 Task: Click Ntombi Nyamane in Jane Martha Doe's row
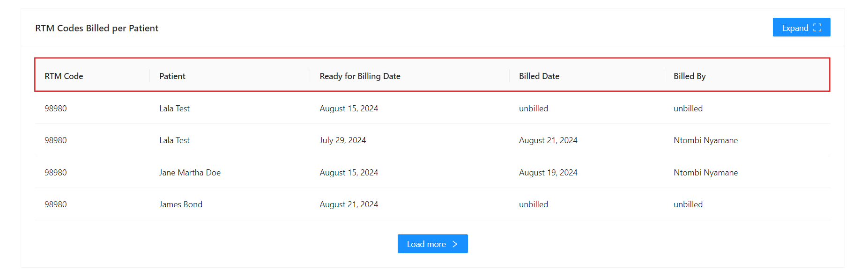point(705,173)
